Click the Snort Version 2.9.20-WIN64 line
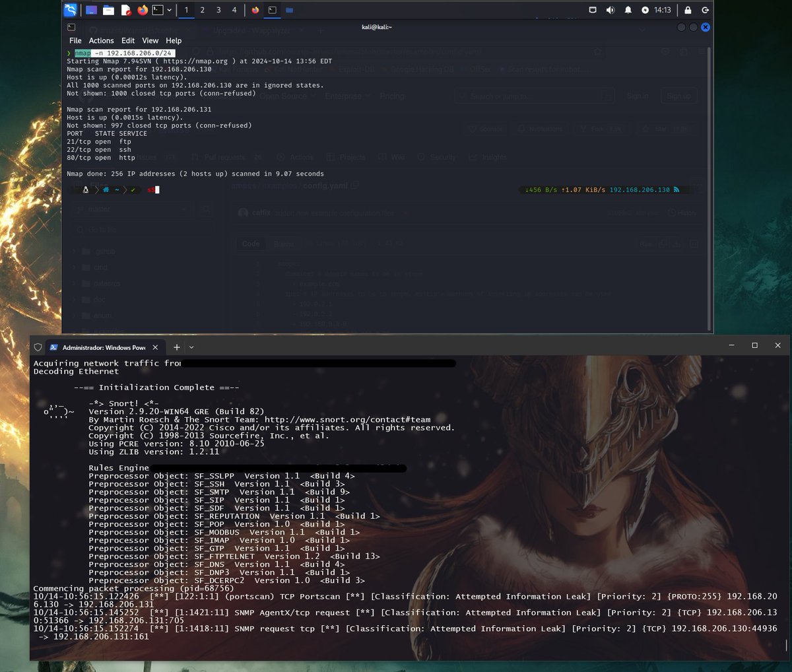Image resolution: width=792 pixels, height=672 pixels. tap(176, 411)
